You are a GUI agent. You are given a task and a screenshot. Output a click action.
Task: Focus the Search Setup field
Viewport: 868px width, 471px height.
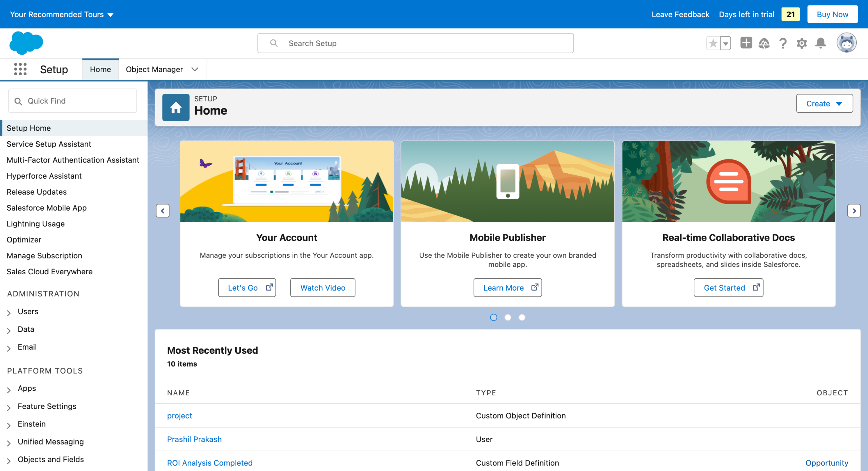tap(415, 43)
